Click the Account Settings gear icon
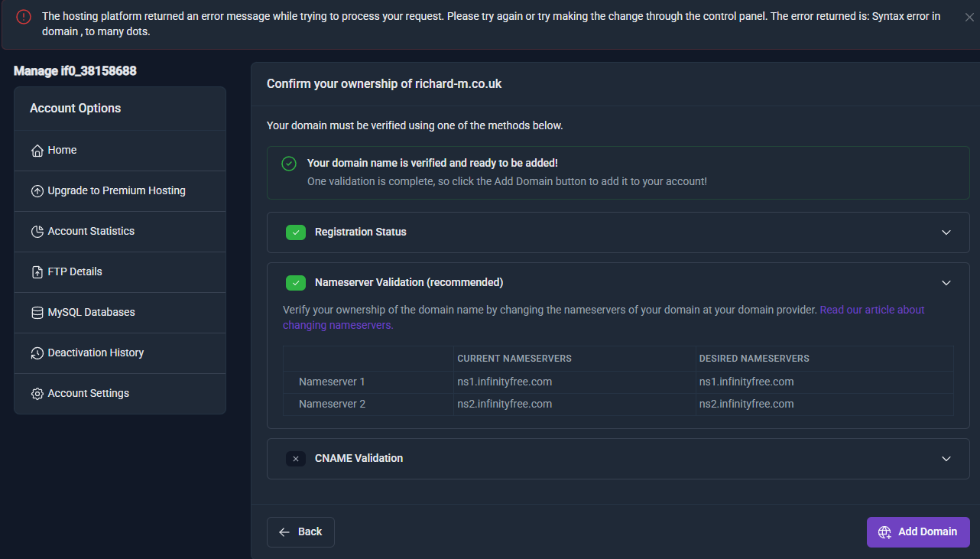The image size is (980, 559). [x=37, y=394]
